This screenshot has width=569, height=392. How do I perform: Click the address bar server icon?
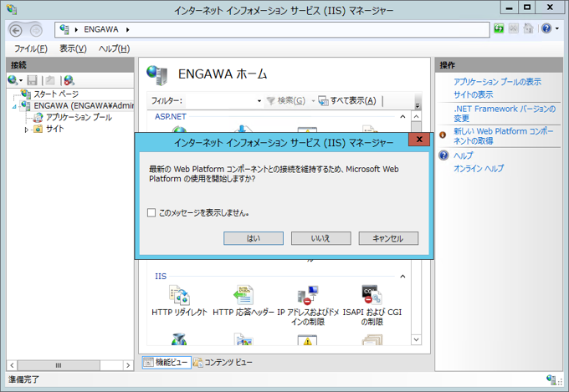(64, 29)
